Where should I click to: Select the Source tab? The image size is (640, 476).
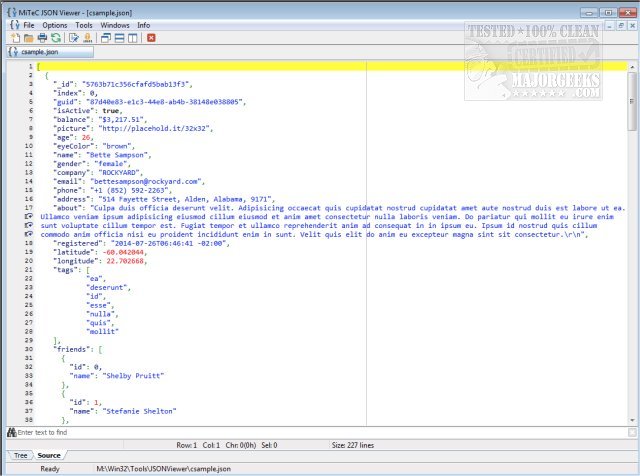pos(50,455)
